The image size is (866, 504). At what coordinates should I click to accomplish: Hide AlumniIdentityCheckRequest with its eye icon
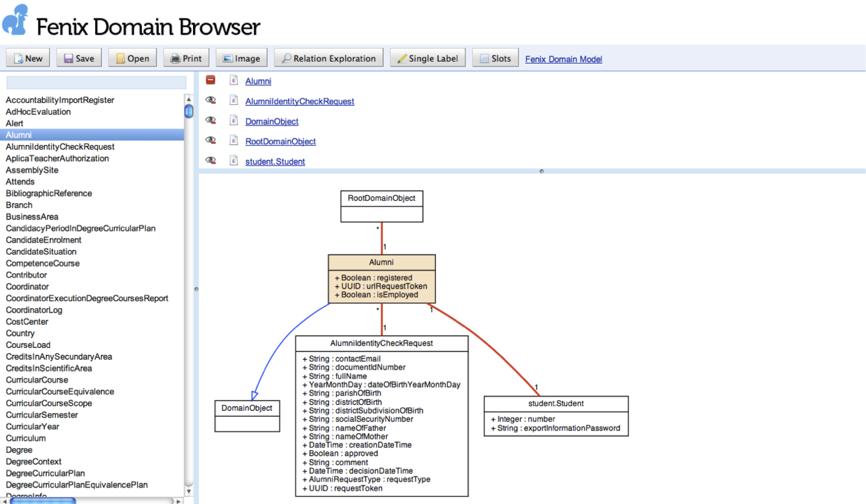[210, 100]
